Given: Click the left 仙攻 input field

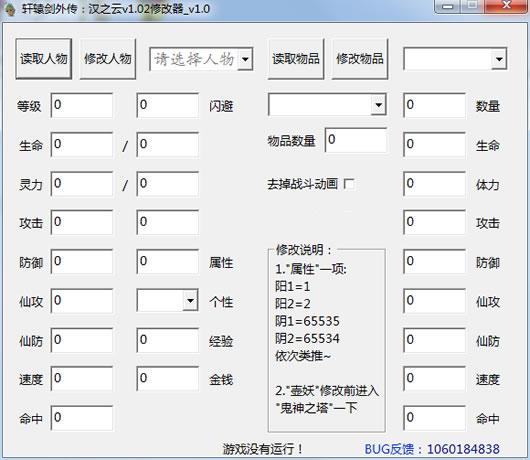Looking at the screenshot, I should click(82, 301).
